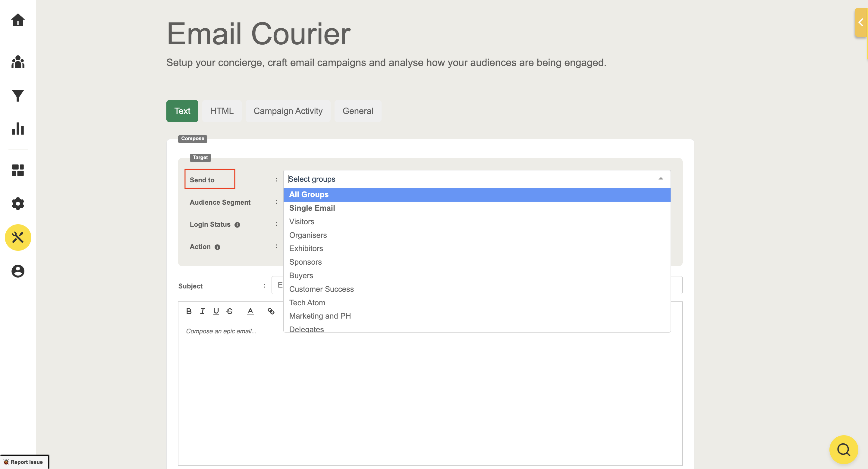Toggle strikethrough formatting in editor

coord(230,311)
